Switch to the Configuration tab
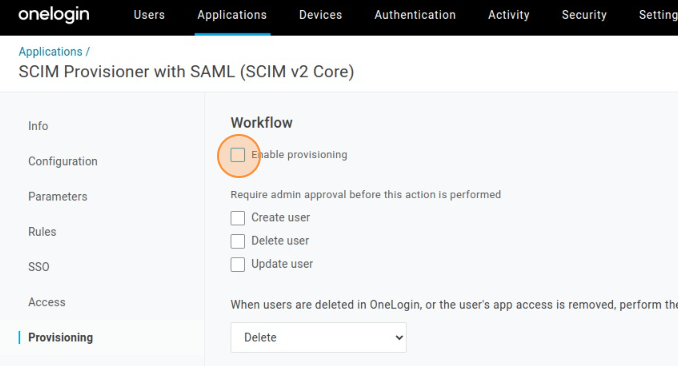 [63, 161]
